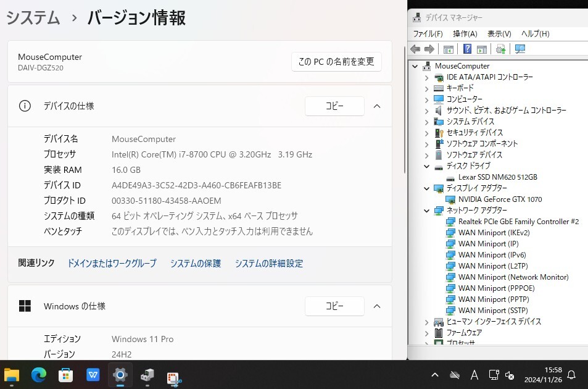Image resolution: width=588 pixels, height=389 pixels.
Task: Expand the サウンド、ビデオ、およびゲーム コントローラー node
Action: 426,111
